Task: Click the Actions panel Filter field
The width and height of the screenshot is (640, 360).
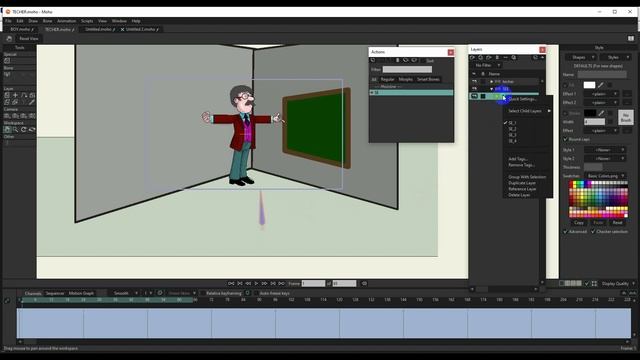Action: (x=407, y=69)
